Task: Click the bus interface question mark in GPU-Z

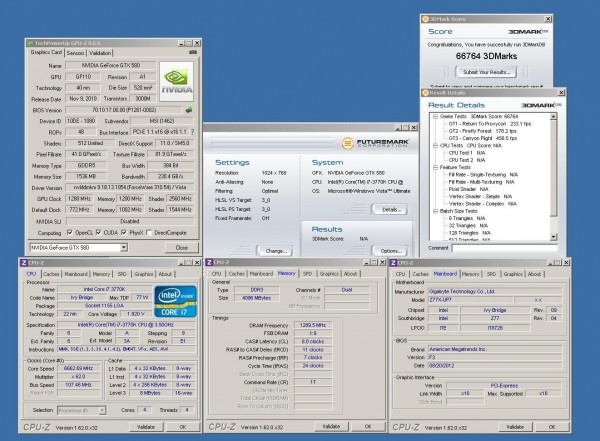Action: (192, 132)
